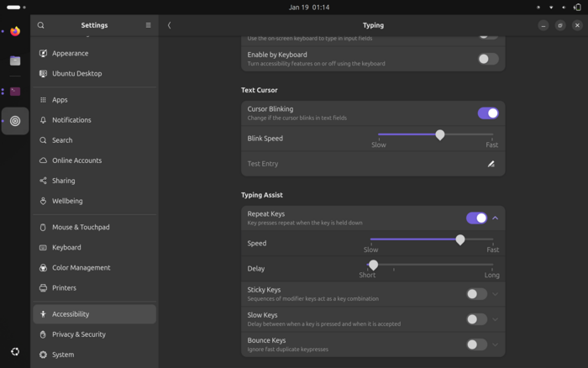
Task: Collapse the Repeat Keys options chevron
Action: pyautogui.click(x=496, y=218)
